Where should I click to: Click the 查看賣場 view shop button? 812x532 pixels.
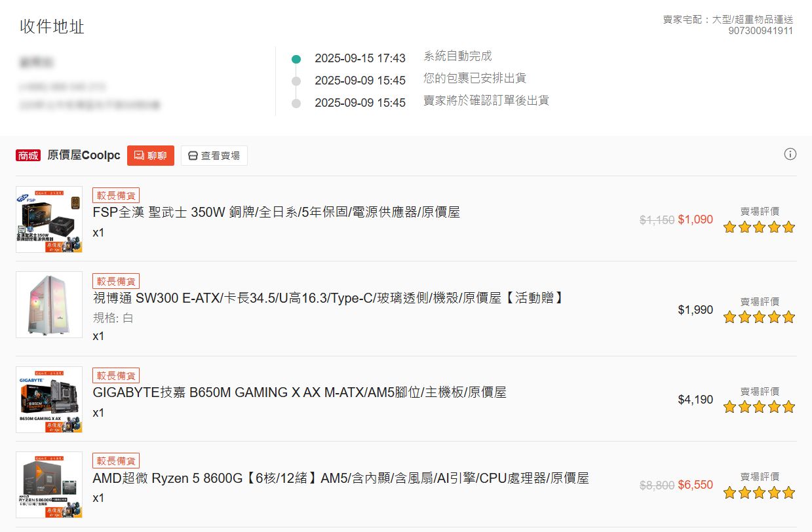point(214,155)
